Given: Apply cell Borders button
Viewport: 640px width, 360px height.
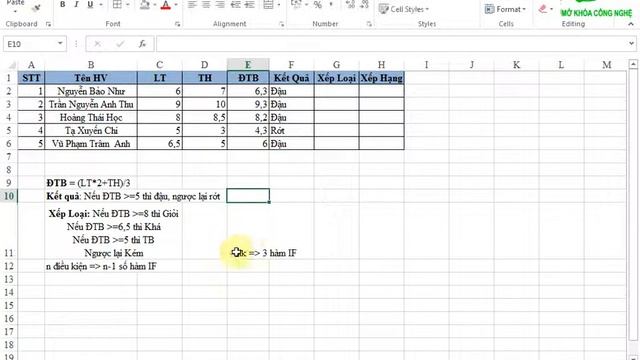Looking at the screenshot, I should click(118, 4).
